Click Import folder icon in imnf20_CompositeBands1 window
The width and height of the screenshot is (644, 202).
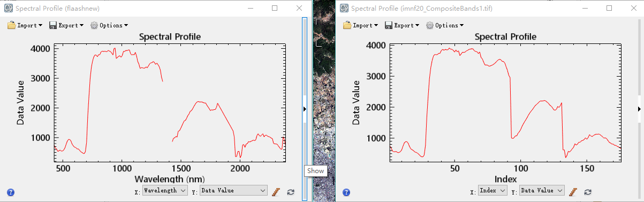pos(347,25)
